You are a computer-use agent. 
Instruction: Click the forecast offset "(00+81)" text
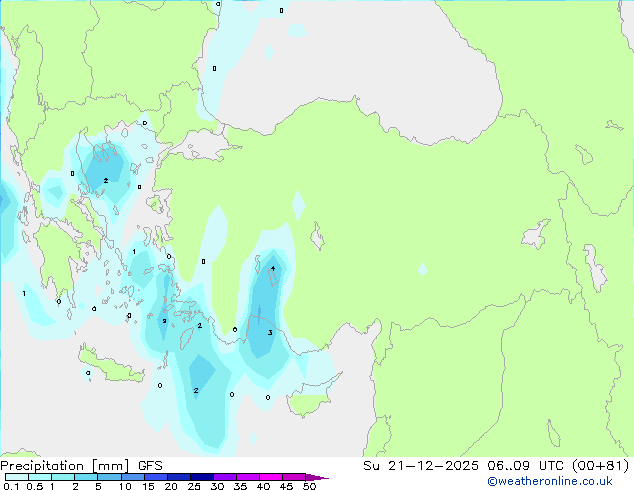coord(600,466)
